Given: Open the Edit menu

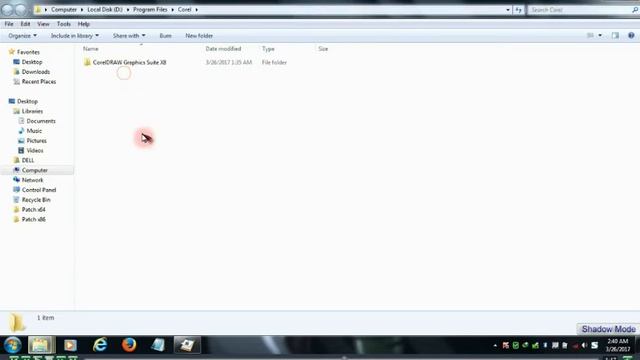Looking at the screenshot, I should tap(25, 24).
